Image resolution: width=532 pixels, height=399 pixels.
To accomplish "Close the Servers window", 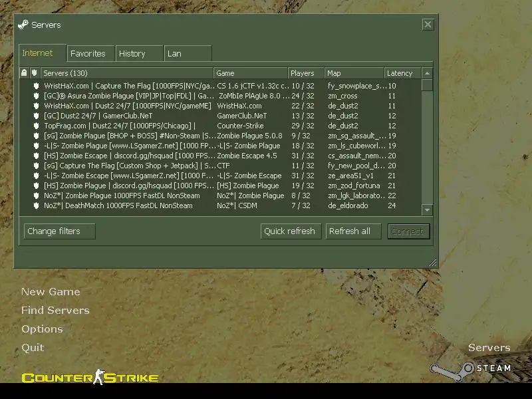I will pyautogui.click(x=428, y=25).
